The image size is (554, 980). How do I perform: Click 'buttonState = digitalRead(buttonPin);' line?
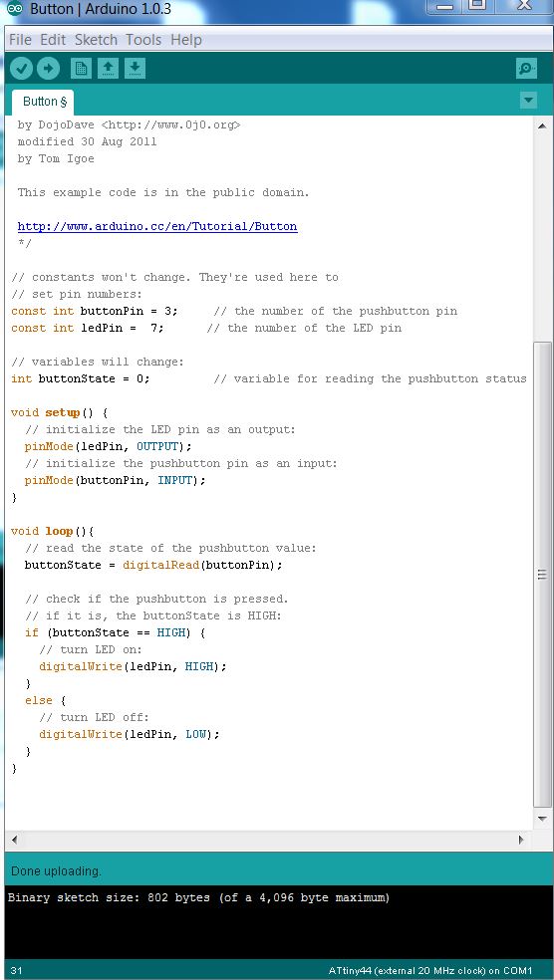(x=153, y=565)
